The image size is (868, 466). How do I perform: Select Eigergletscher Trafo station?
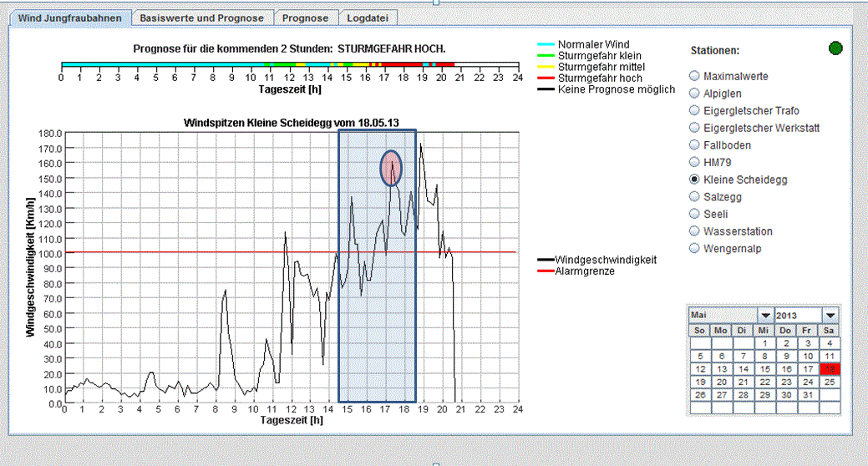pyautogui.click(x=694, y=111)
